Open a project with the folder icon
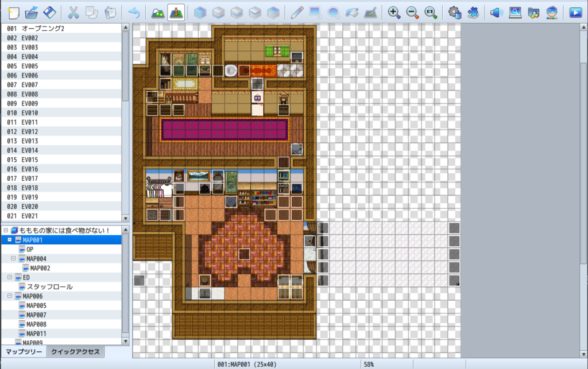This screenshot has height=369, width=588. [31, 11]
